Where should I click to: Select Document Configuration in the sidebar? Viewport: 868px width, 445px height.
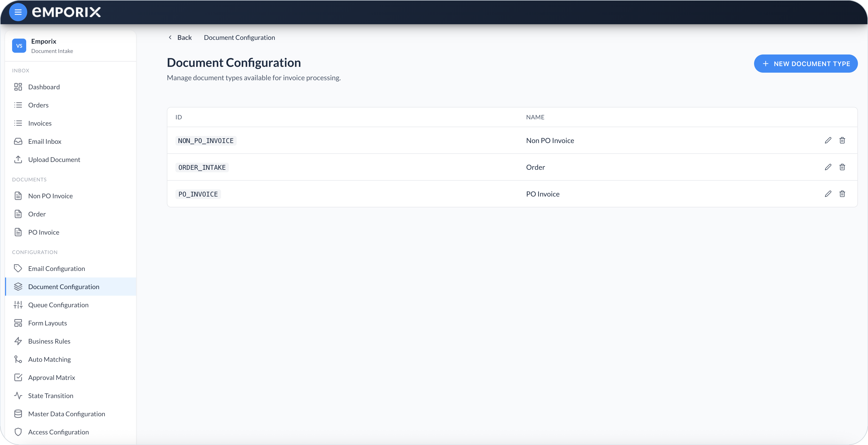point(71,287)
